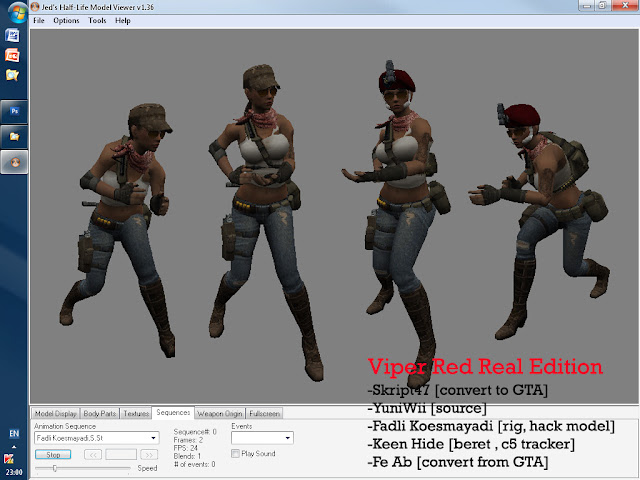Switch to the Fullscreen tab
This screenshot has width=640, height=480.
pos(264,413)
